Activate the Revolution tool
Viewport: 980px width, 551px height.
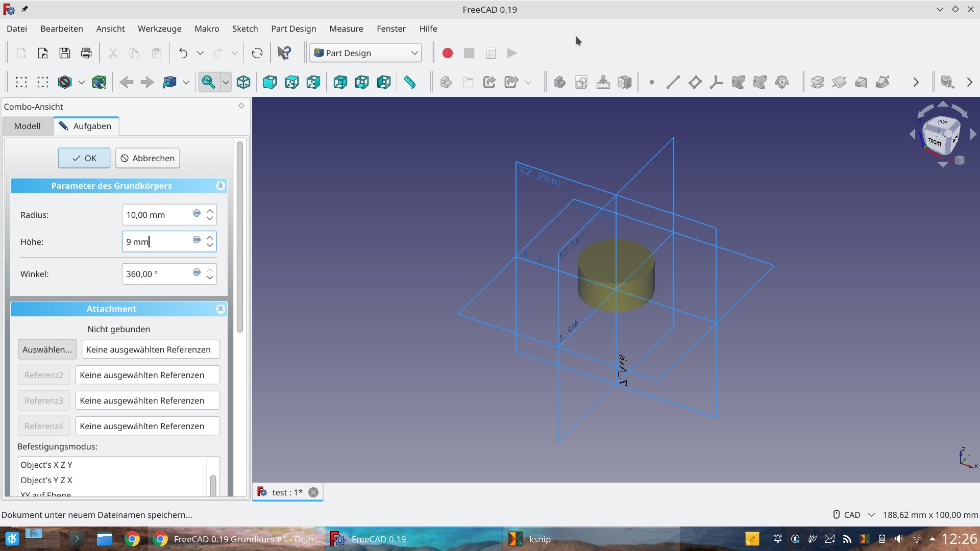coord(839,82)
